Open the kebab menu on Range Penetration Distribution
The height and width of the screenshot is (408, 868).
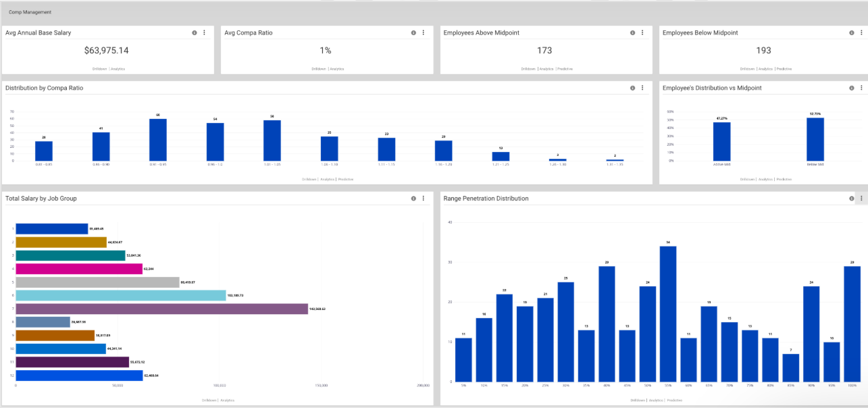[862, 198]
